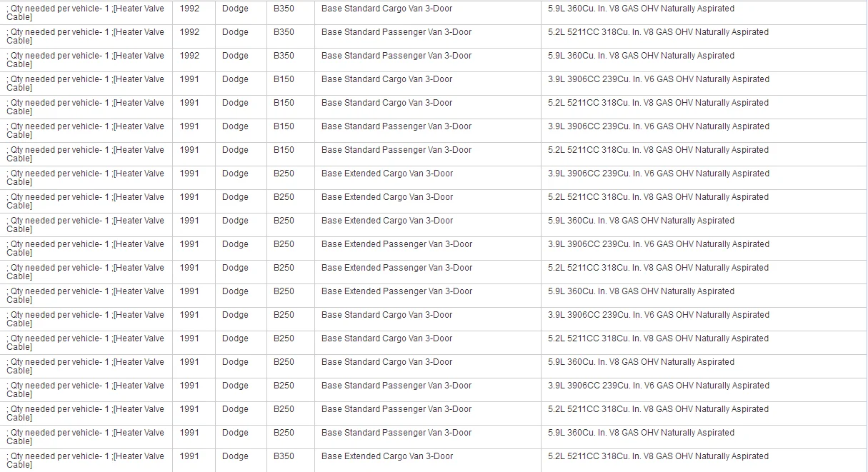This screenshot has width=868, height=472.
Task: Select 5.2L engine cell for B150 Standard Cargo Van
Action: point(704,107)
